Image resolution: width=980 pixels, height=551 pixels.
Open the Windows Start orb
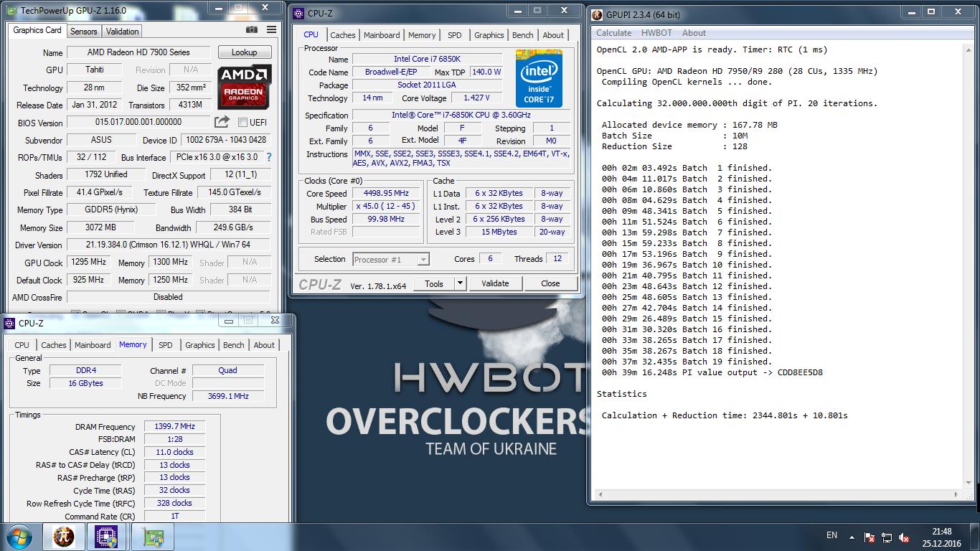tap(18, 537)
